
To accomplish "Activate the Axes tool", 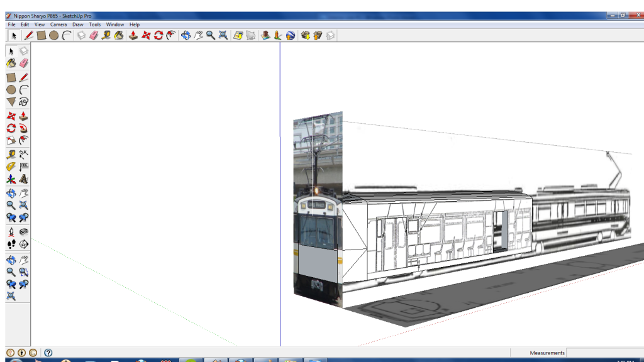I will tap(11, 179).
